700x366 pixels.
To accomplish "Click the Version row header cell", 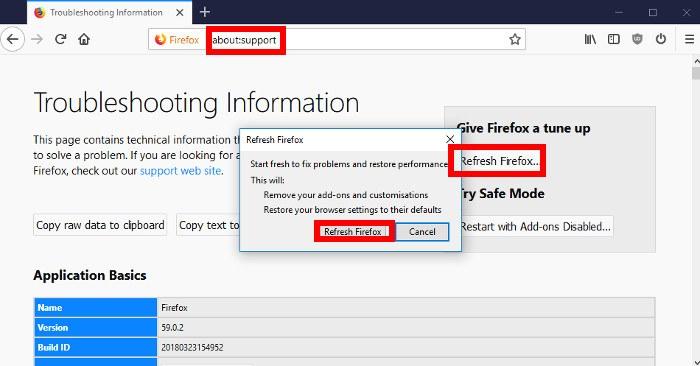I will [x=96, y=328].
